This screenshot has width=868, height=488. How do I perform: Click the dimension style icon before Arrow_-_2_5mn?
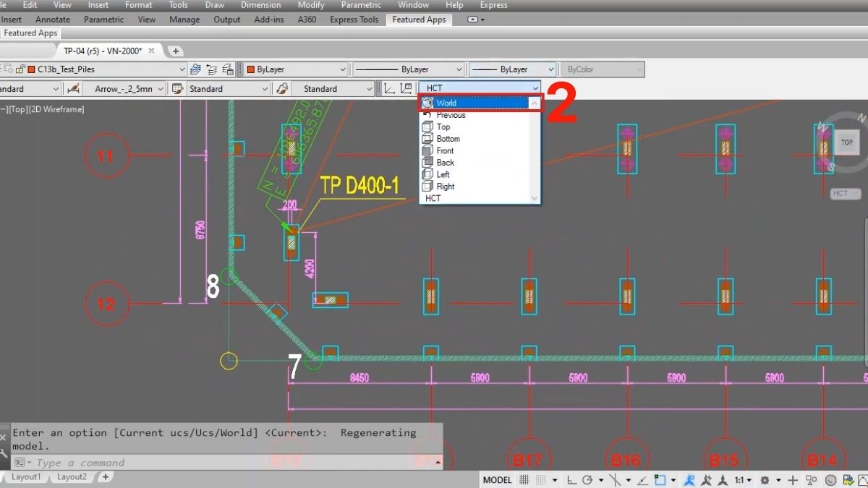pyautogui.click(x=74, y=88)
